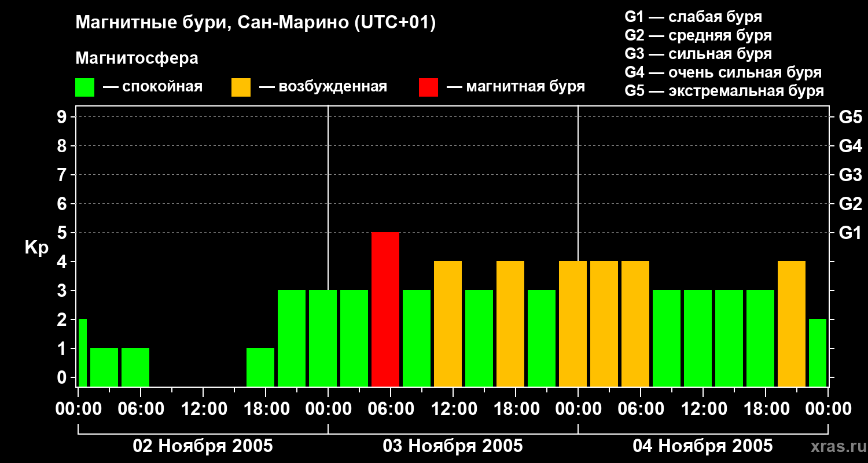868x463 pixels.
Task: Click the «G4 — очень сильная буря» legend line
Action: 723,72
